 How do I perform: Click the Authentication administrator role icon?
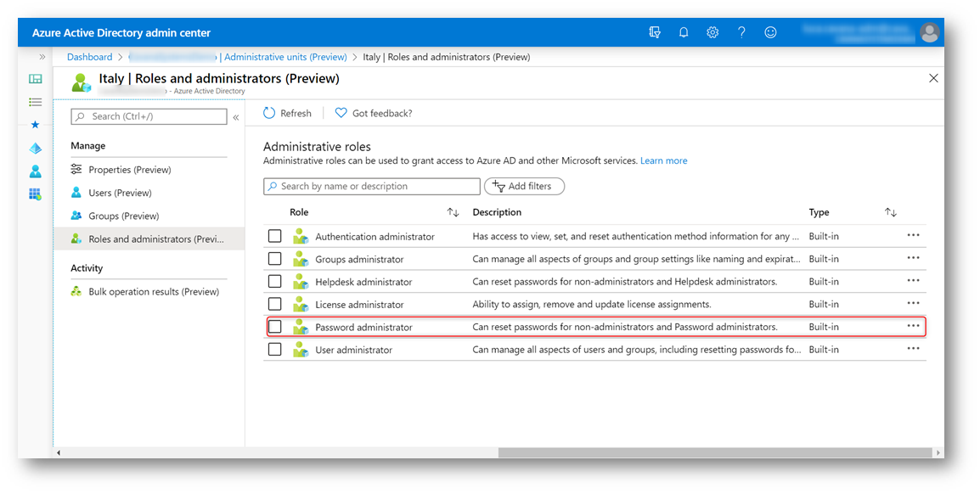pos(301,236)
